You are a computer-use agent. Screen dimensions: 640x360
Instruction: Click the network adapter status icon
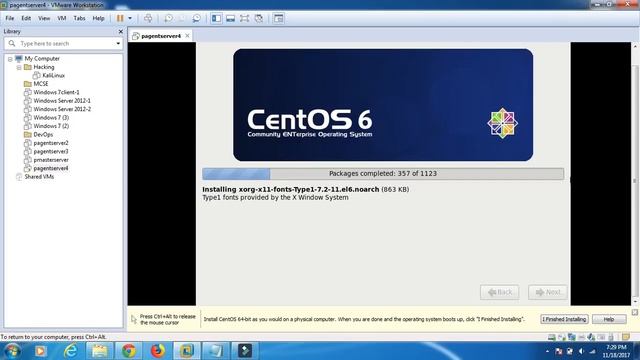[571, 337]
